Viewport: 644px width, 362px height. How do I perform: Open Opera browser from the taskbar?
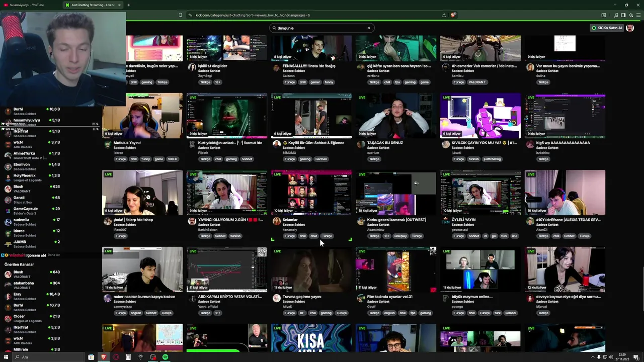coord(116,357)
